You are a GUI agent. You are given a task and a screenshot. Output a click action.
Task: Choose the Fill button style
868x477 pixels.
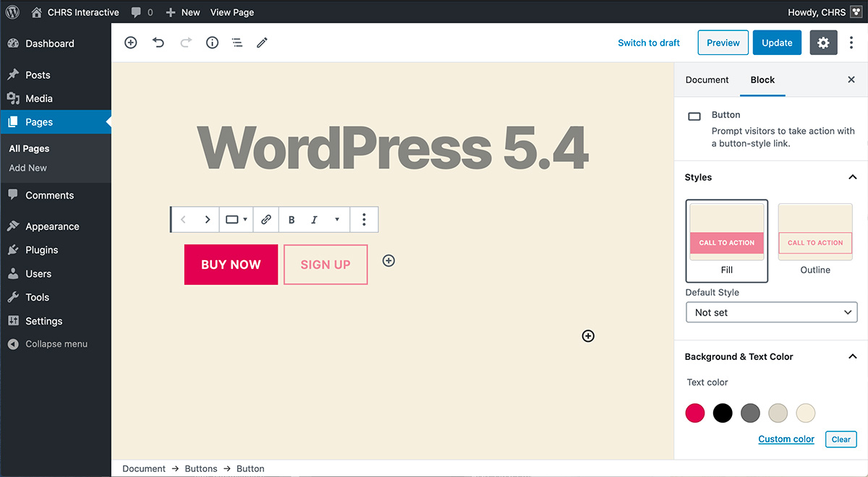pyautogui.click(x=727, y=241)
